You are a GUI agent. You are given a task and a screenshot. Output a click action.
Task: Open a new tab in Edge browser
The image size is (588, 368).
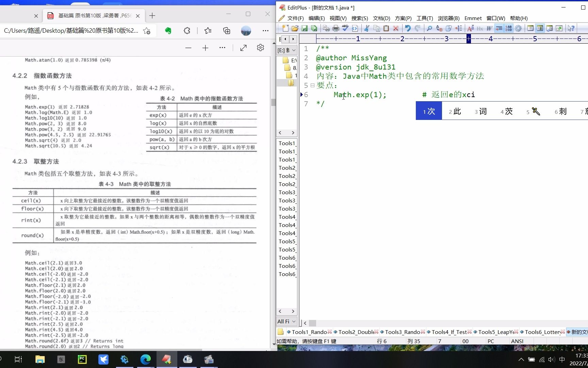pyautogui.click(x=152, y=16)
